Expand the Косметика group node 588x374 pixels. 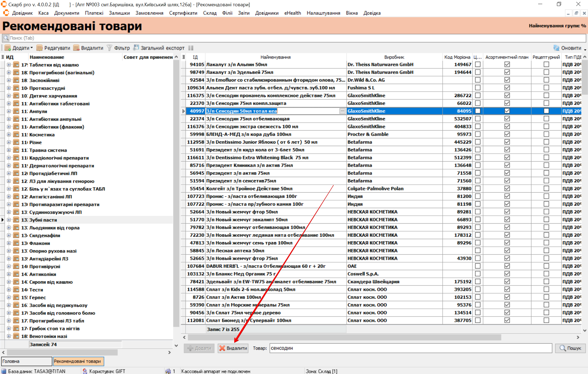pyautogui.click(x=9, y=135)
